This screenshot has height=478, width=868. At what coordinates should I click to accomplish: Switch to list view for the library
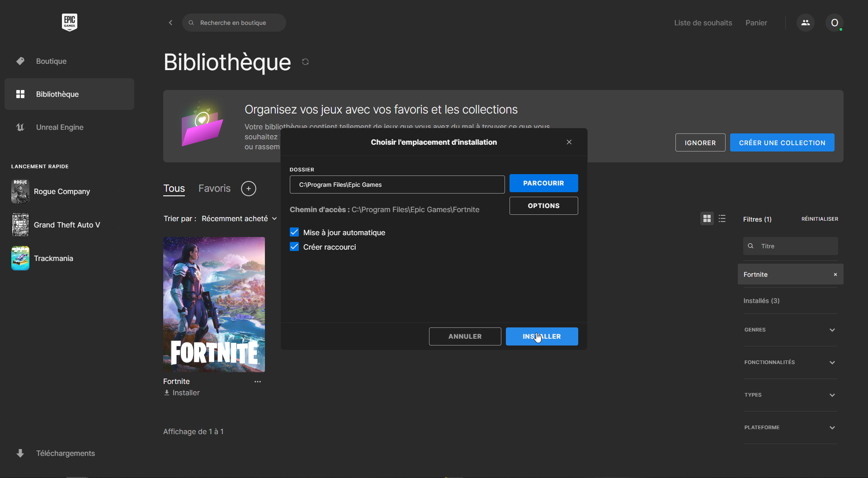coord(722,218)
